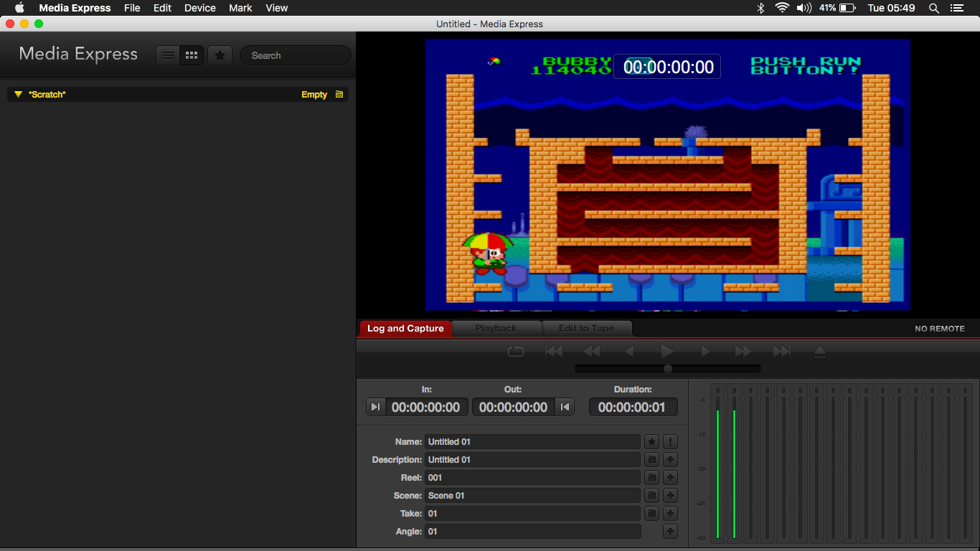Collapse the Scratch bin triangle

tap(18, 94)
